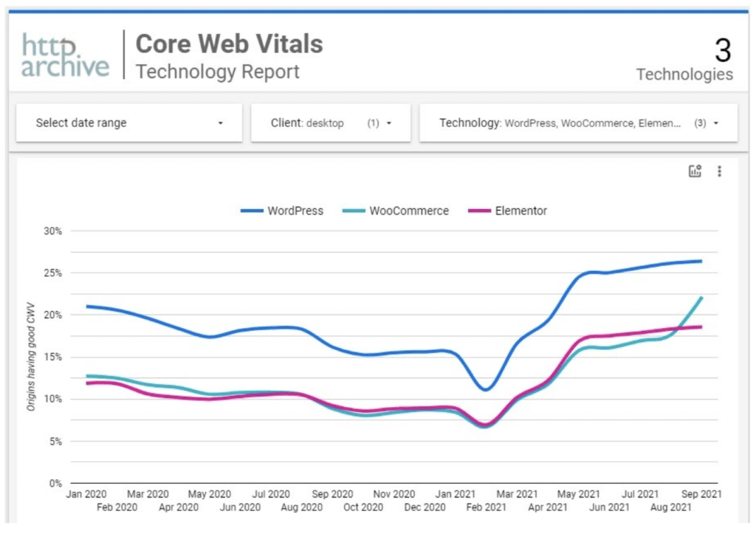Click the Origins having good CWV axis title
The width and height of the screenshot is (756, 551).
point(32,357)
